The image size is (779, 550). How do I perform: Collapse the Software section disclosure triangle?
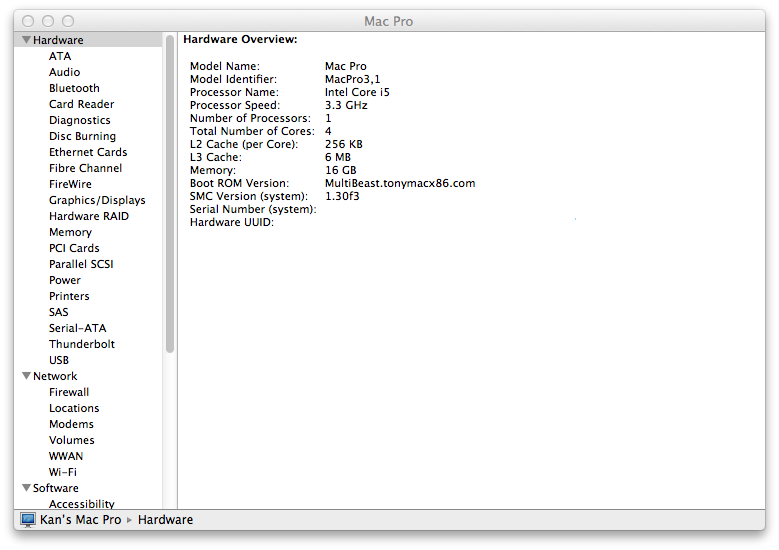[26, 488]
